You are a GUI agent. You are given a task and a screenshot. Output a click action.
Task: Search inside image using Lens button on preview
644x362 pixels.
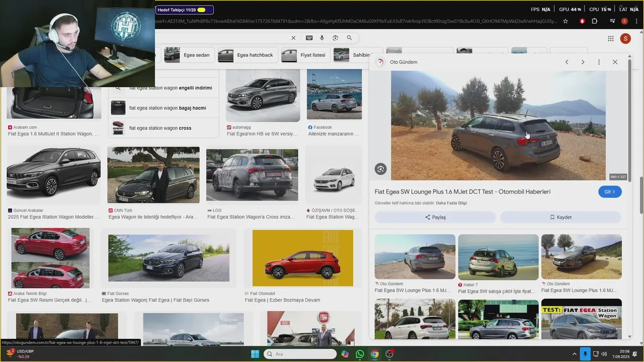pyautogui.click(x=381, y=169)
